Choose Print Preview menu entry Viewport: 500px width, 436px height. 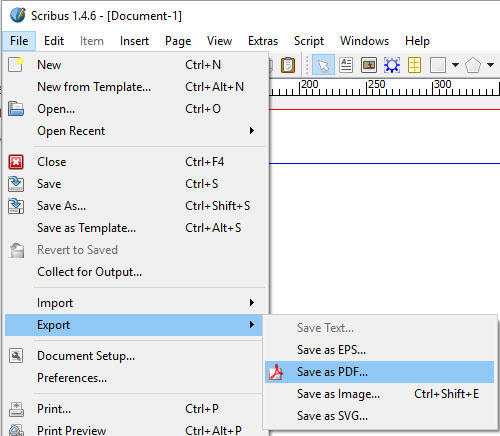coord(134,429)
